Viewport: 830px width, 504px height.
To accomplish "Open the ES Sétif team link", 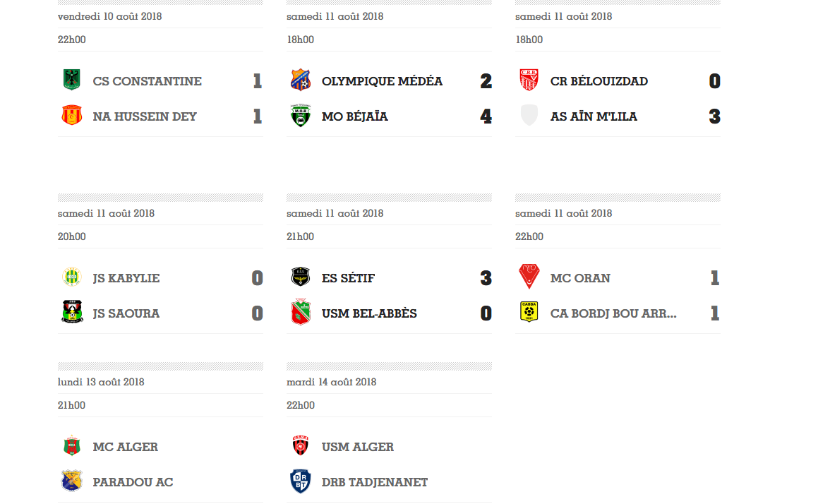I will click(x=348, y=278).
